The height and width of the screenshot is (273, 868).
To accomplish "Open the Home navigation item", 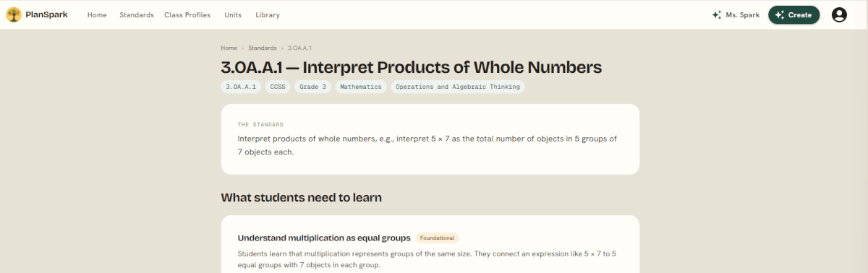I will click(x=97, y=14).
